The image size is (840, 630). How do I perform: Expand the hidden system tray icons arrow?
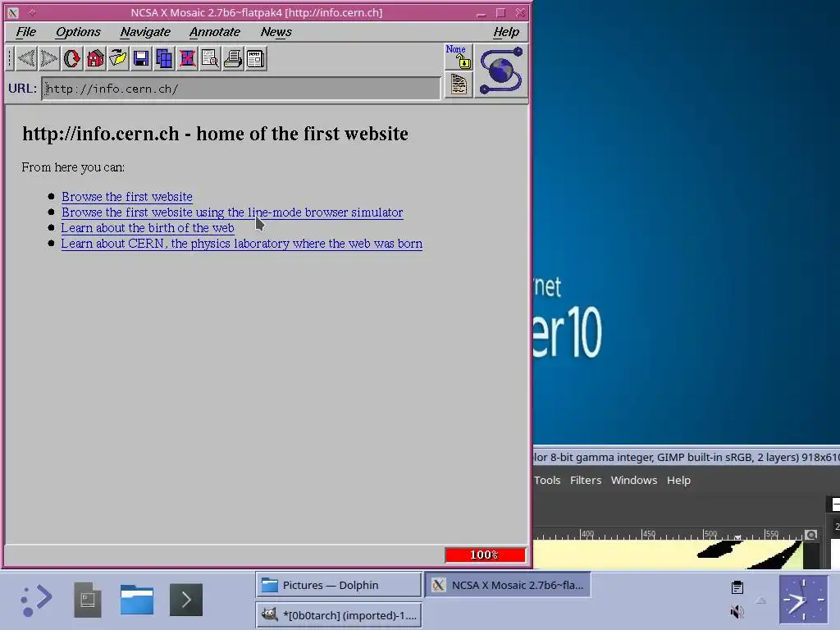click(760, 600)
